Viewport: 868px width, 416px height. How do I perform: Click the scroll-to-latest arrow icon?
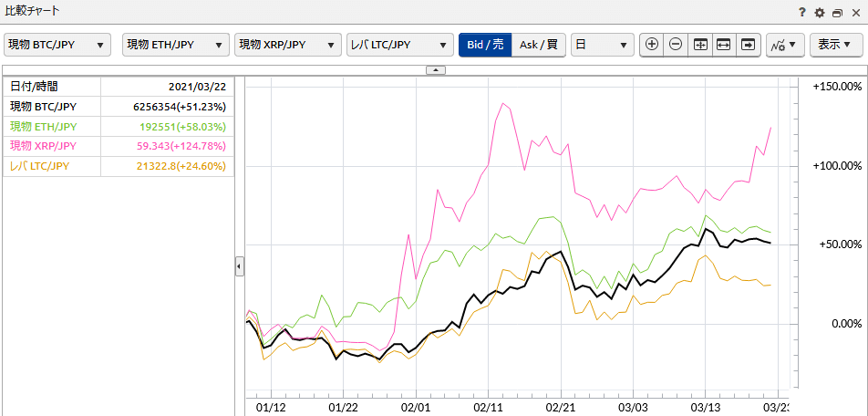(x=748, y=45)
